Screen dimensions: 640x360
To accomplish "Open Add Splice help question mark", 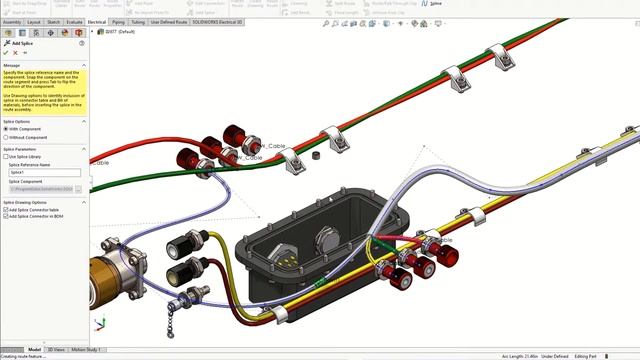I will pos(82,43).
